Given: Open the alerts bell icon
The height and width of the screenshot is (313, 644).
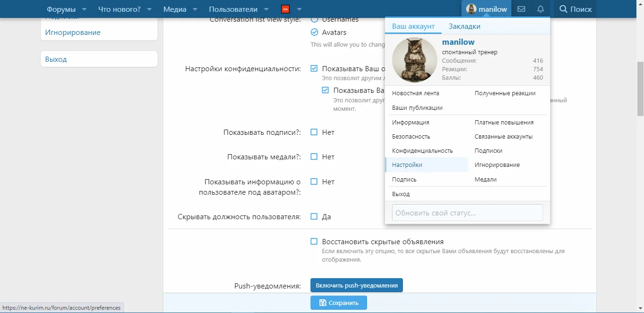Looking at the screenshot, I should tap(541, 9).
